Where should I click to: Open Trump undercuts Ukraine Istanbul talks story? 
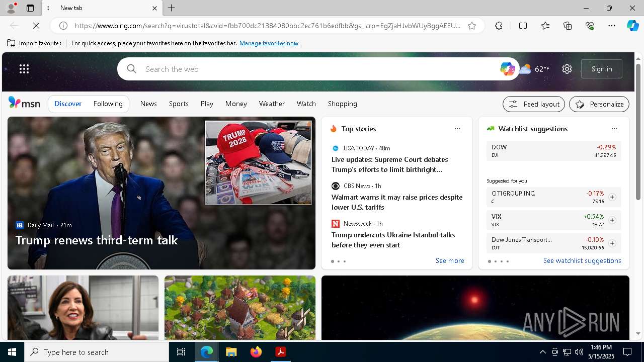393,240
